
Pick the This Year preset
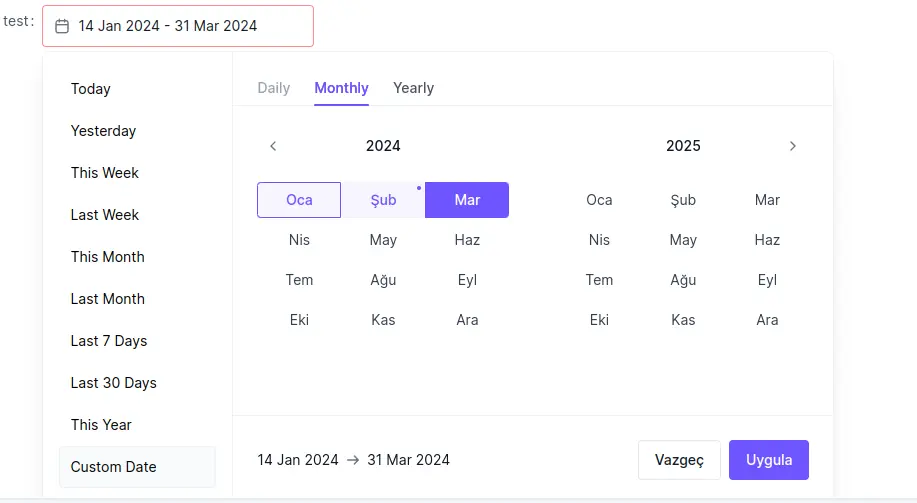pyautogui.click(x=101, y=425)
